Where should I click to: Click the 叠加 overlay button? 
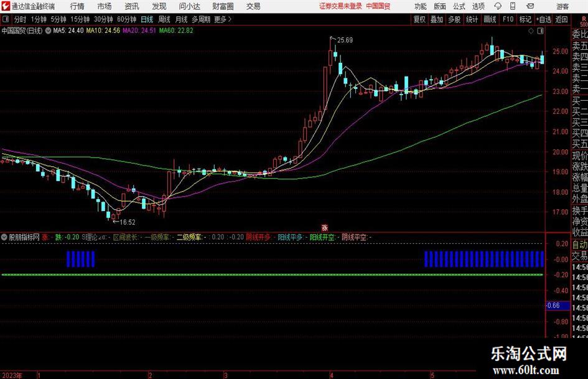(x=437, y=19)
